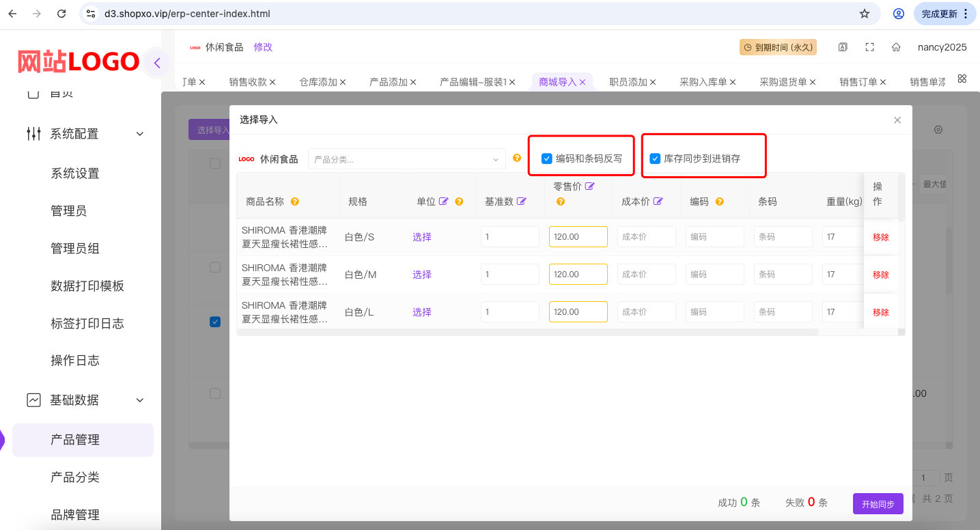Open 标签打印日志 in the sidebar
Screen dimensions: 980x530
pos(87,324)
